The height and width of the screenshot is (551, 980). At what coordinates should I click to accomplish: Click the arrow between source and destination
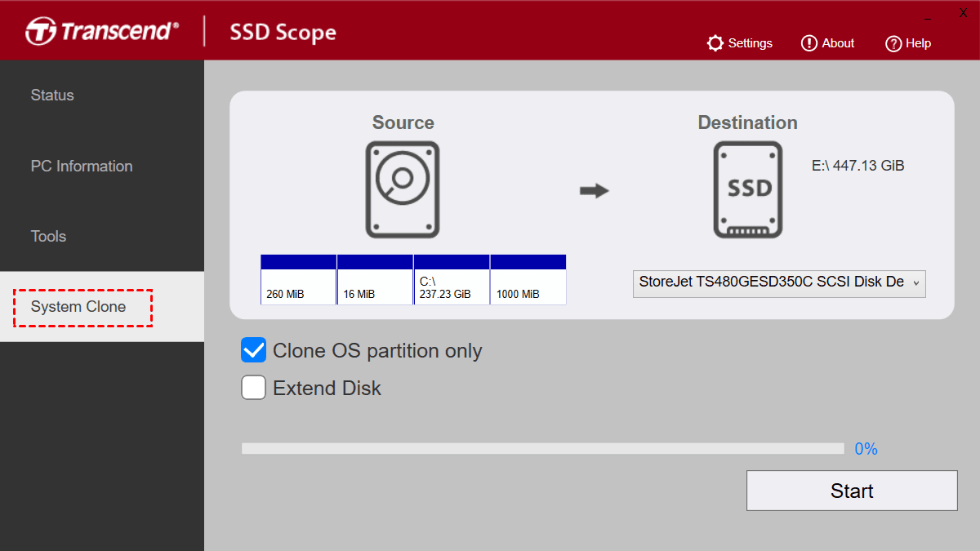(595, 191)
